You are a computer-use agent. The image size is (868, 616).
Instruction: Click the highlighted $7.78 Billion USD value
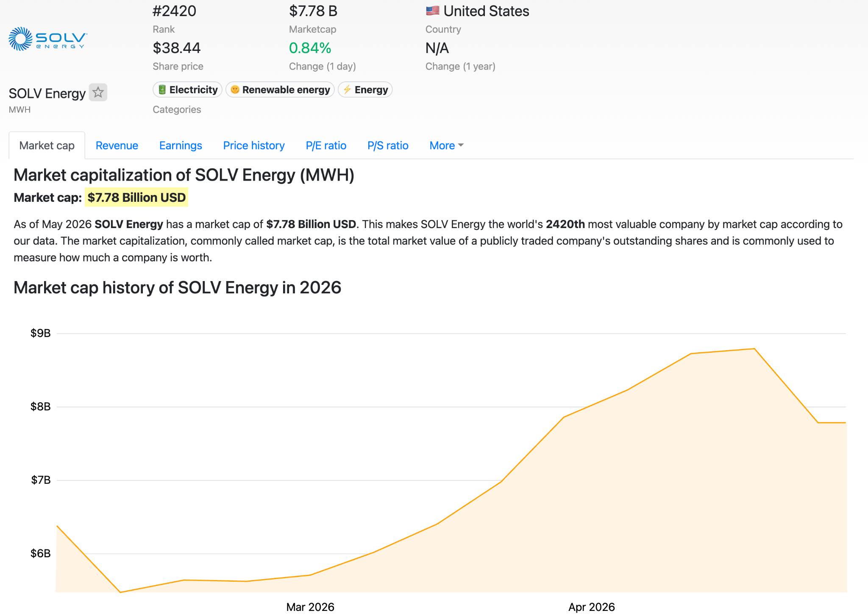click(136, 198)
